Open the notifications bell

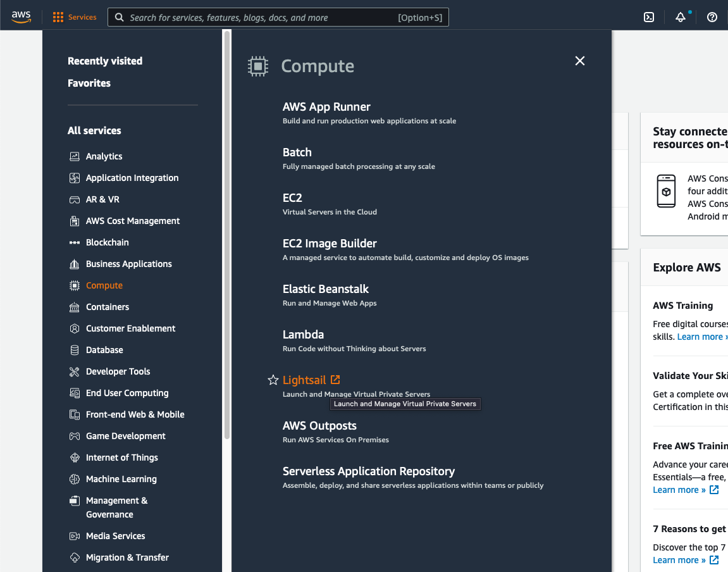click(x=680, y=17)
